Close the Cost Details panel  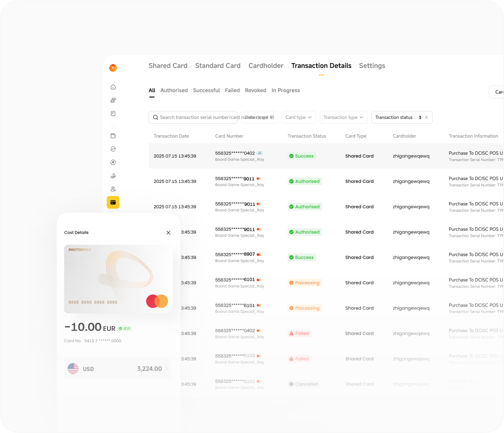[x=168, y=233]
